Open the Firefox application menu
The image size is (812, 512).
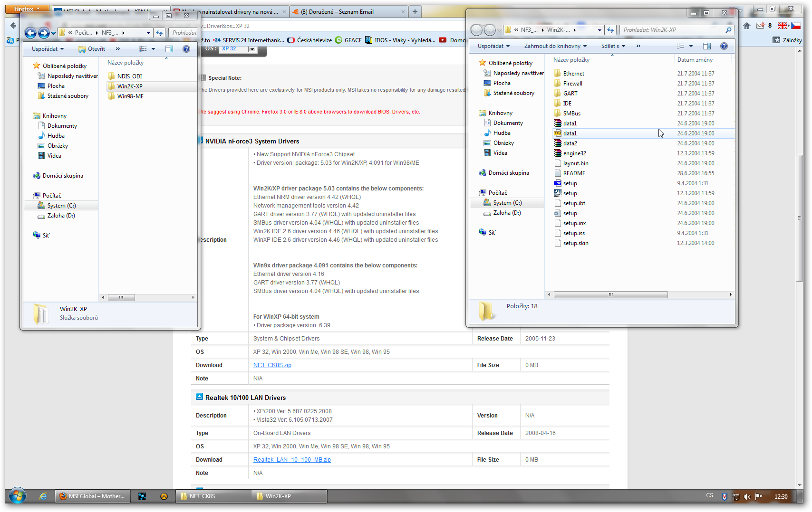[27, 9]
